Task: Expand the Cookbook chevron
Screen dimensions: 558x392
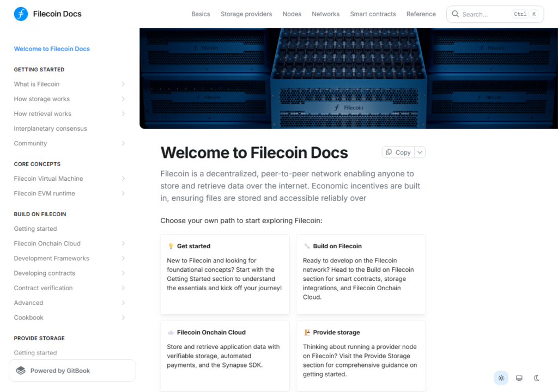Action: (123, 317)
